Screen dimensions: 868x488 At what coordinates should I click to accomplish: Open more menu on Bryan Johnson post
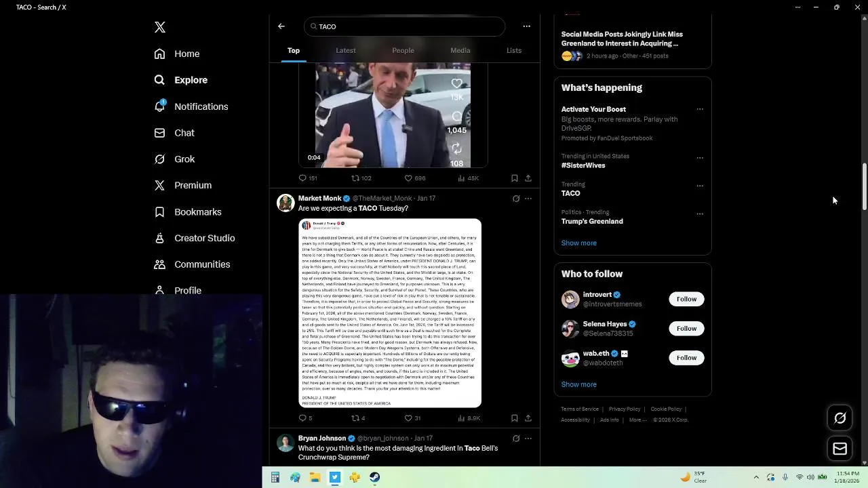(528, 439)
